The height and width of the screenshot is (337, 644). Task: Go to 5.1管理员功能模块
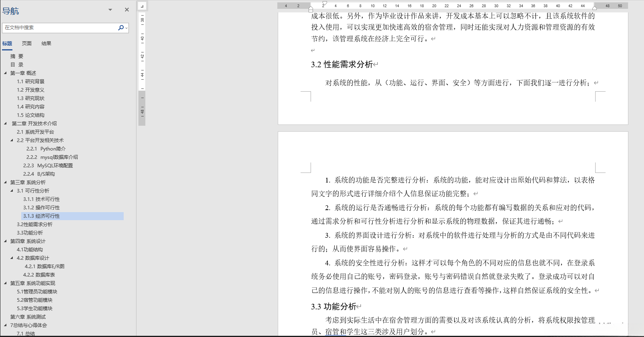(37, 292)
